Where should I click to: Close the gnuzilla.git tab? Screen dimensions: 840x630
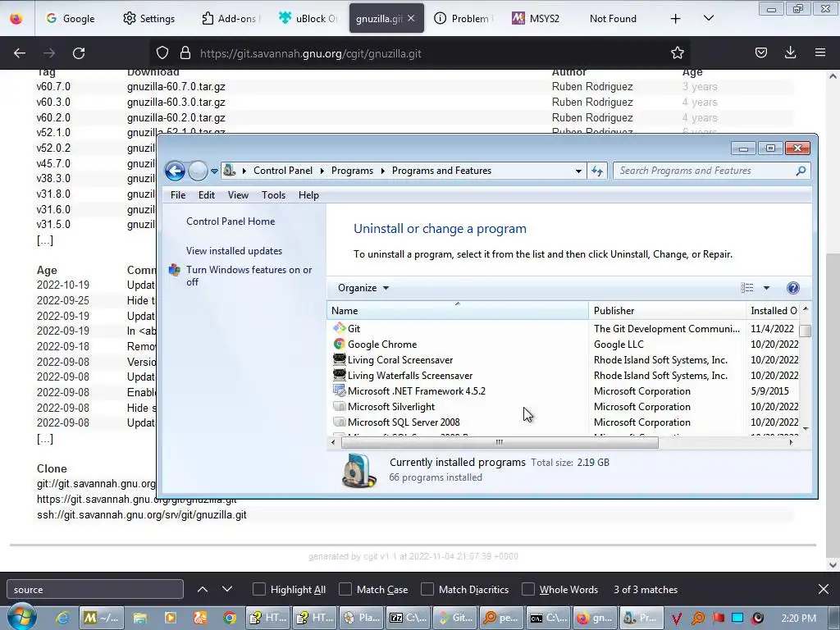pos(411,18)
